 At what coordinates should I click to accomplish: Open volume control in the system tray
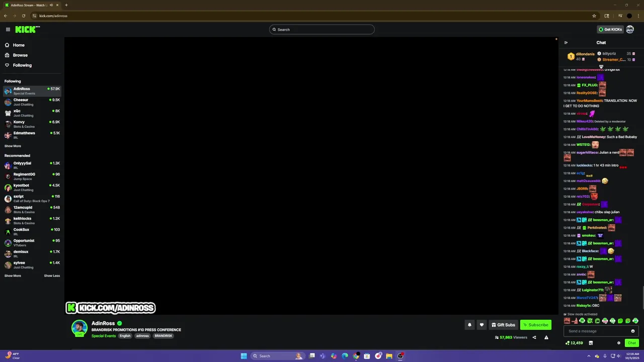tap(619, 356)
